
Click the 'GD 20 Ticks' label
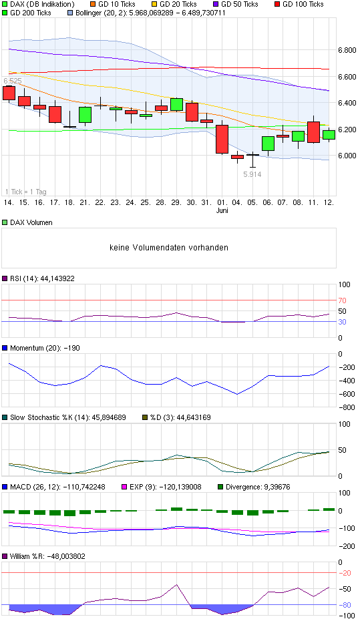click(x=178, y=5)
